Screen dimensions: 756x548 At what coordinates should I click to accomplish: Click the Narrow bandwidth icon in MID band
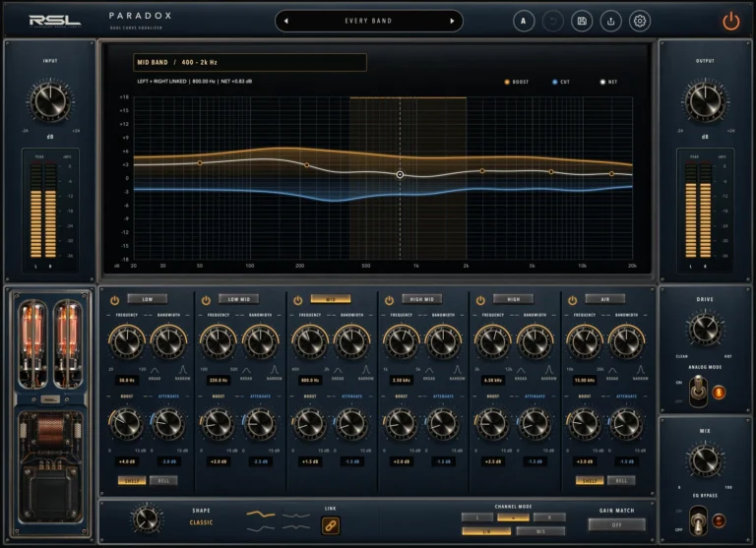coord(366,370)
